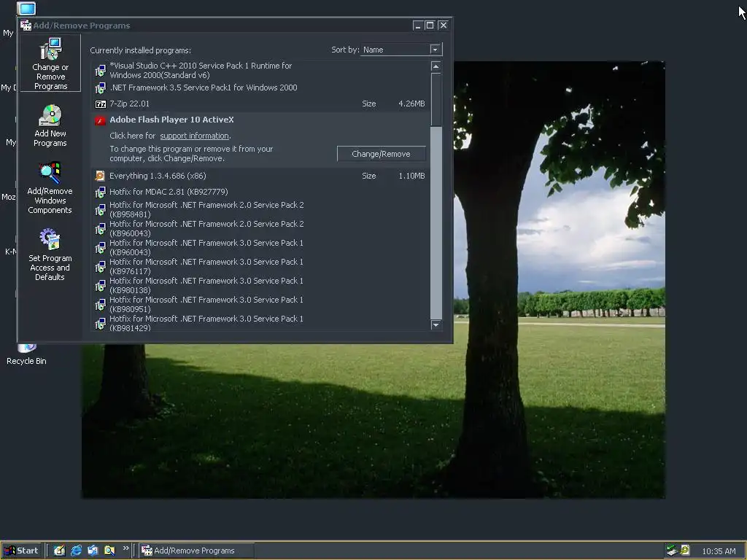Screen dimensions: 747x560
Task: Click the Outlook Express quick launch icon
Action: [x=93, y=551]
